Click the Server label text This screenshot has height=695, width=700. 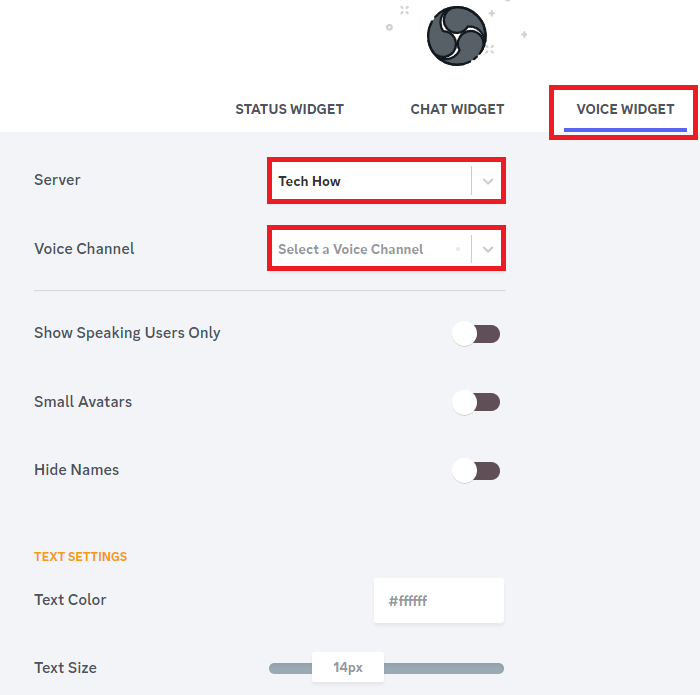point(57,180)
